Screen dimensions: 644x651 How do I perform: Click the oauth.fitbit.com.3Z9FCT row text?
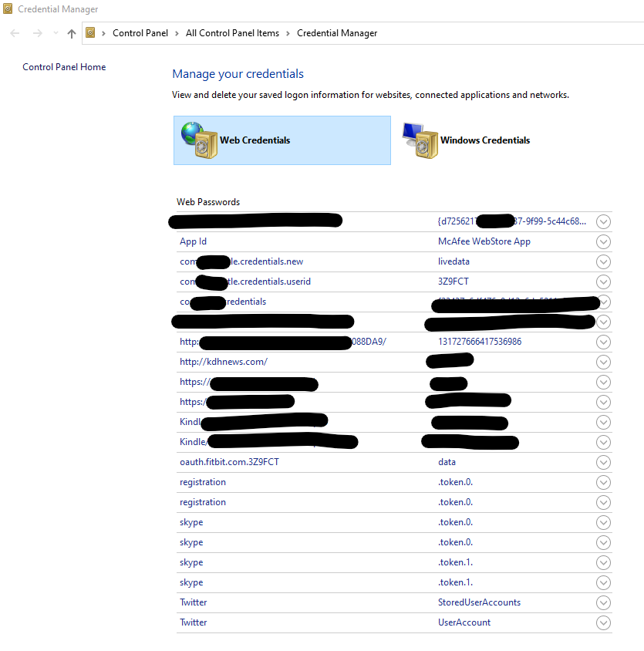(229, 462)
